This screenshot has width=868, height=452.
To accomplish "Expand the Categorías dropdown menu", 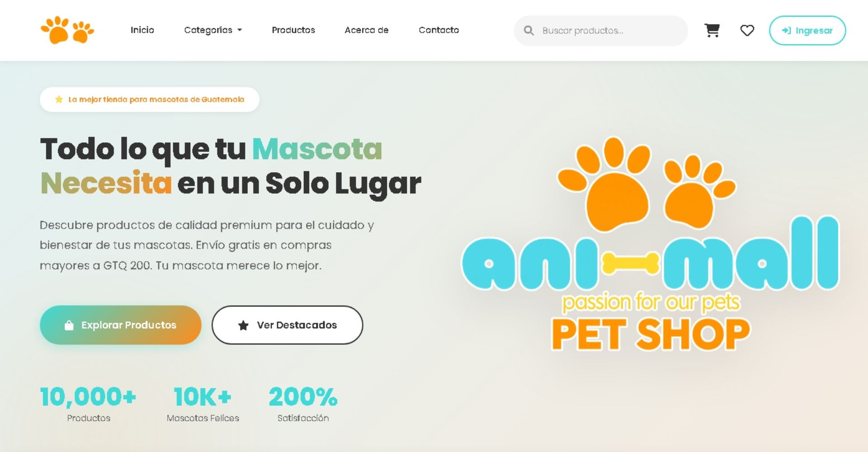I will click(213, 30).
